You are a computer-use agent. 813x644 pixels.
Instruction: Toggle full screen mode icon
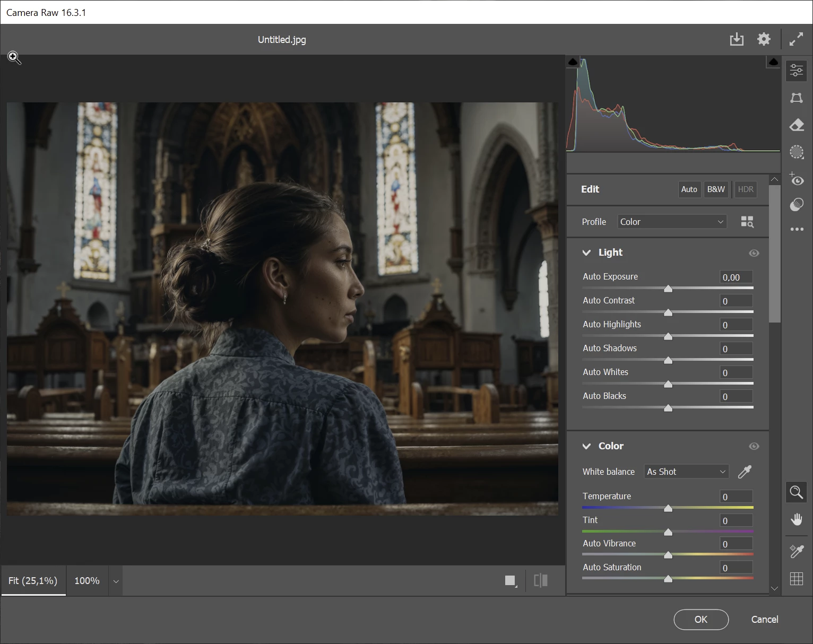click(x=796, y=39)
